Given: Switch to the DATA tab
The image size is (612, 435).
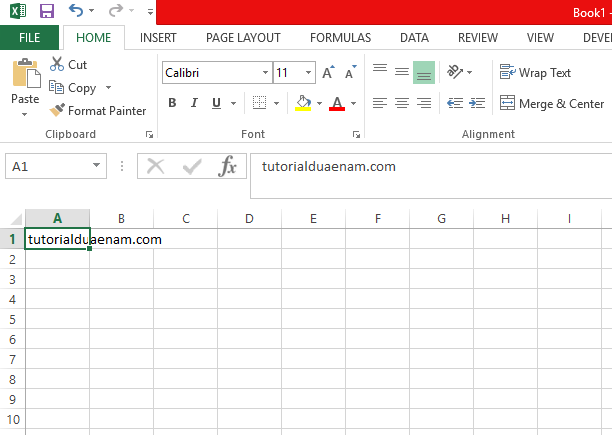Looking at the screenshot, I should pos(415,37).
